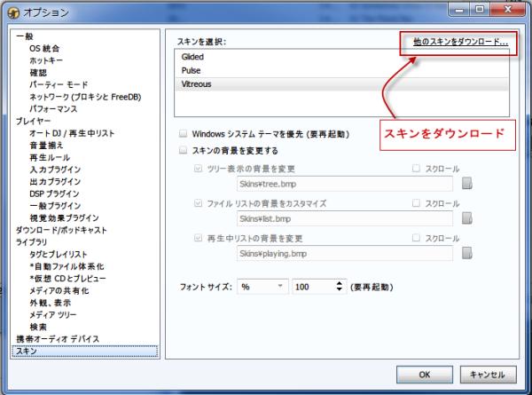This screenshot has height=395, width=532.
Task: Click the Skins¥list.bmp path field
Action: [345, 218]
